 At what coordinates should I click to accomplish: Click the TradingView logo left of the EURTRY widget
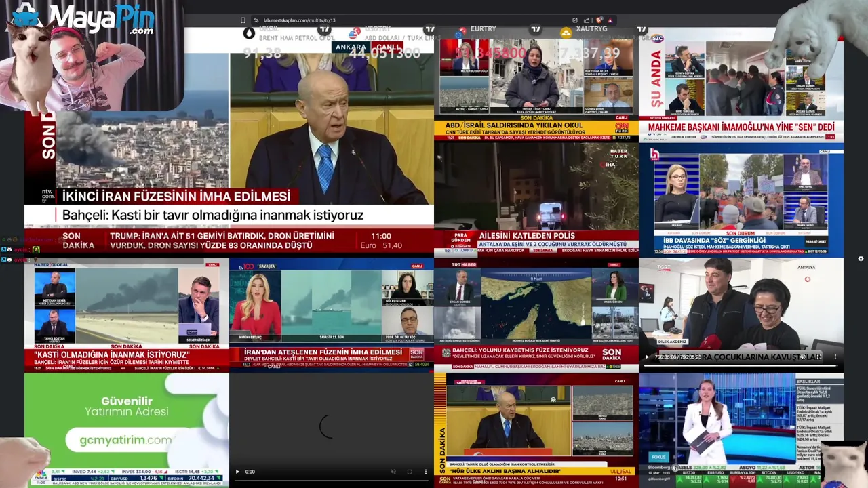click(429, 29)
